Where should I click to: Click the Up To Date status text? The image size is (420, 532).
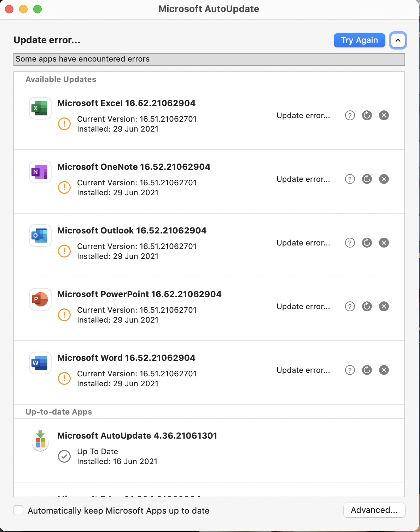tap(98, 452)
